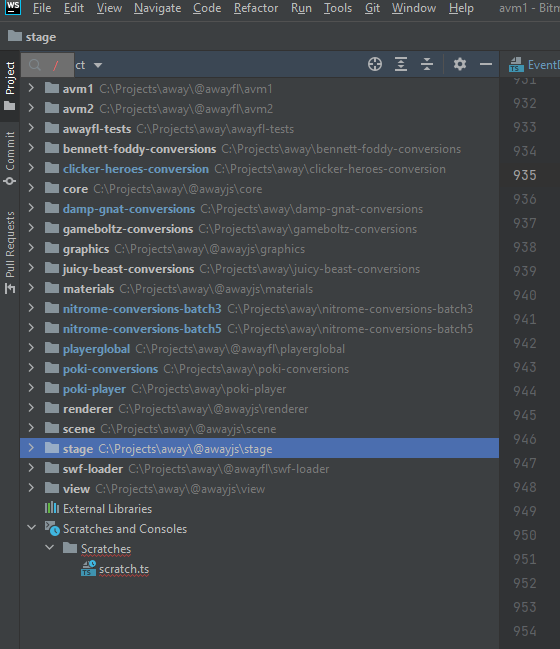Expand the awayfl-tests folder
The width and height of the screenshot is (560, 649).
coord(31,128)
